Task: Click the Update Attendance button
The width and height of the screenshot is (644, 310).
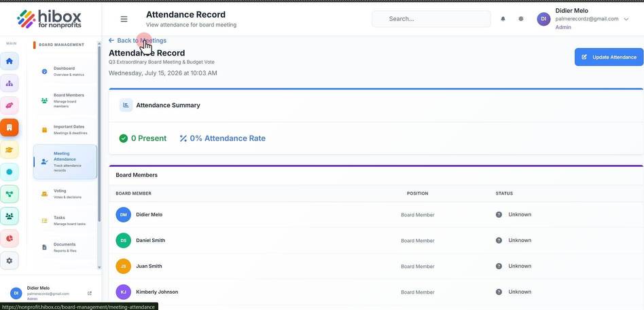Action: click(x=609, y=57)
